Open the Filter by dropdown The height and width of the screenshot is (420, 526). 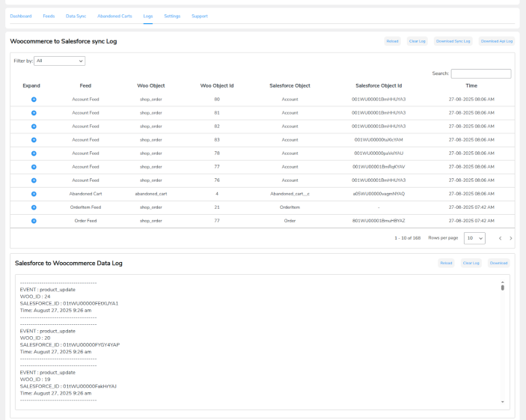[60, 61]
